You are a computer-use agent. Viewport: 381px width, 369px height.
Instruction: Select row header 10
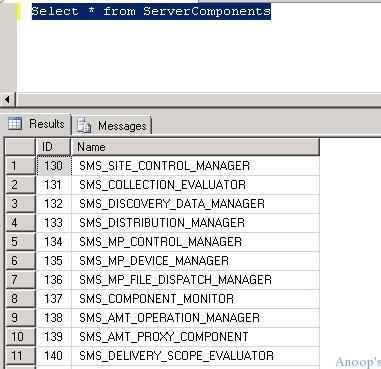coord(20,337)
